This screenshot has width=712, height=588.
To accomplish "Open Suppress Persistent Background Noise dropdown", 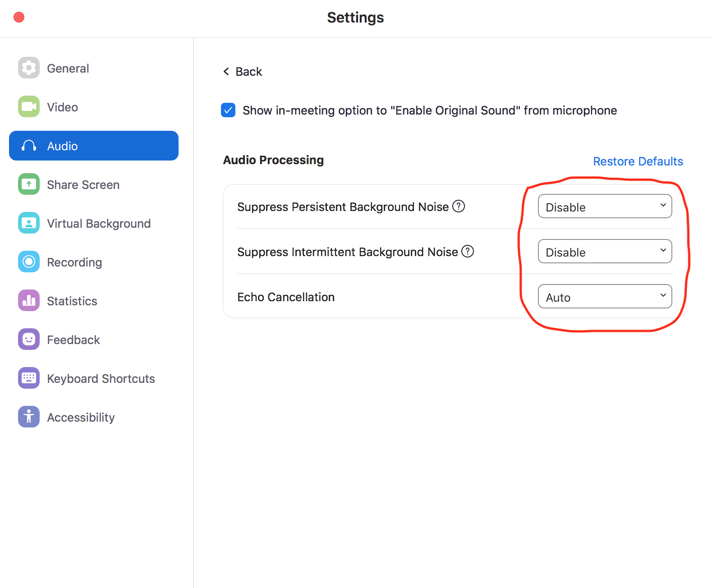I will pos(605,207).
